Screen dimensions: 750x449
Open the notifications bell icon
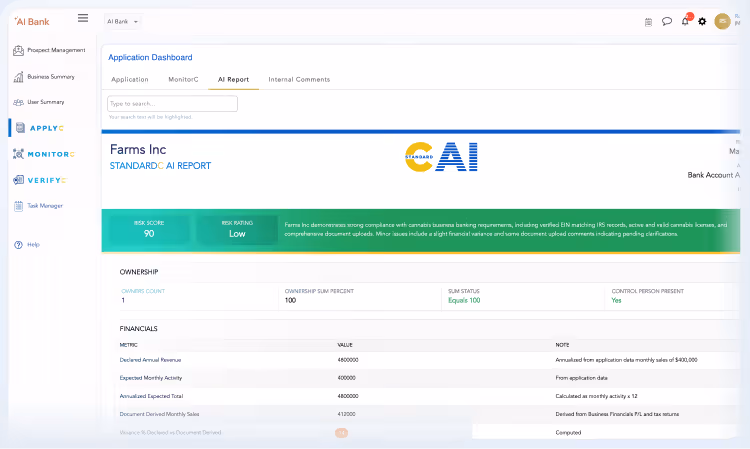point(685,21)
